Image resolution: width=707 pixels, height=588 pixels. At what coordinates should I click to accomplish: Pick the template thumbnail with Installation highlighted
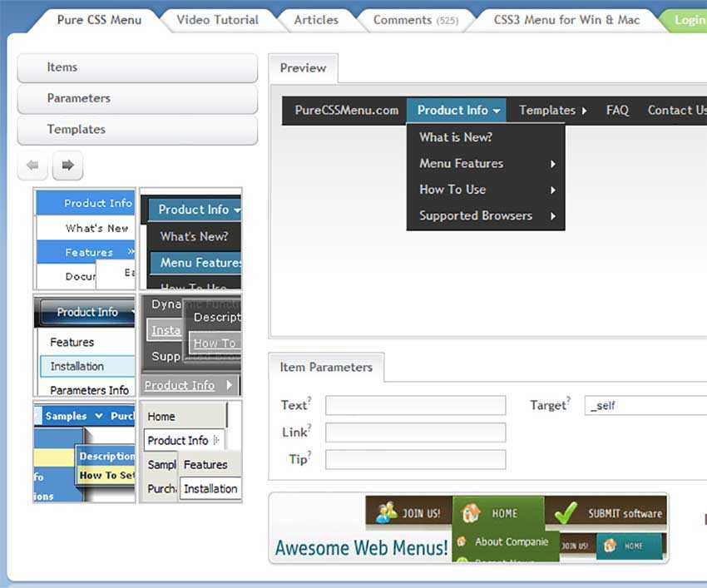coord(85,345)
